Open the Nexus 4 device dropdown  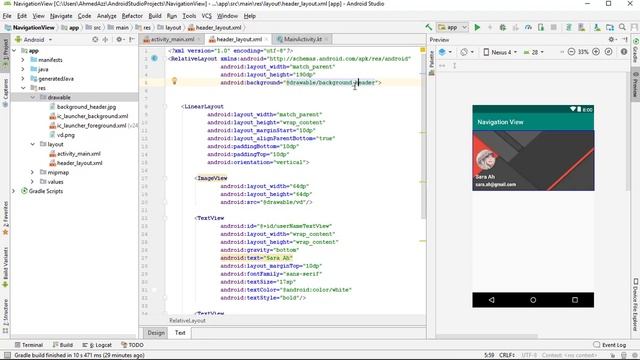click(500, 52)
